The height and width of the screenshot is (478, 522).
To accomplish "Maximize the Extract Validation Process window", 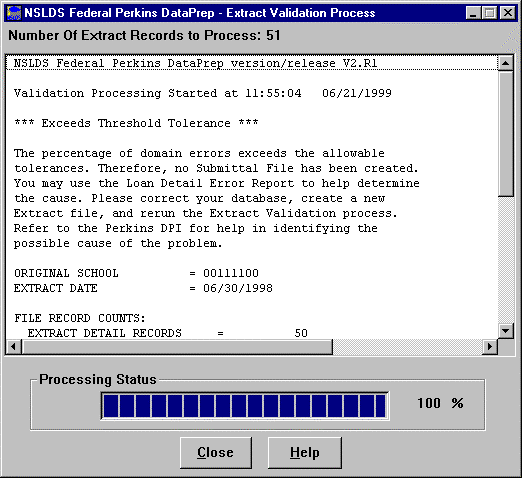I will click(x=489, y=13).
